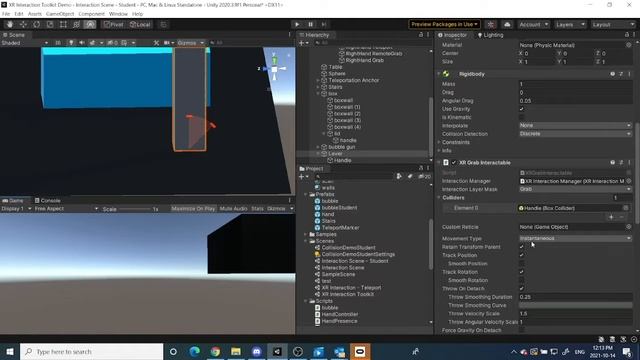Toggle scene lighting bulb icon
Screen dimensions: 640x360
pyautogui.click(x=71, y=42)
